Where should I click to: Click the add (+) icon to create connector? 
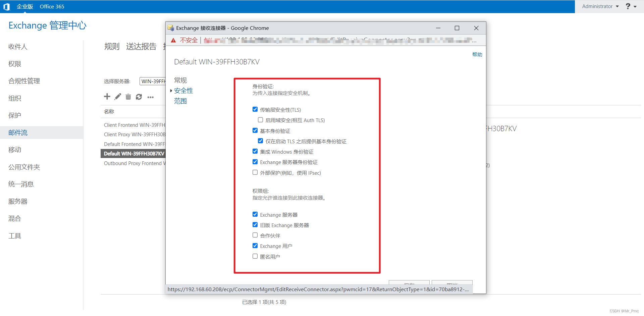click(x=107, y=97)
